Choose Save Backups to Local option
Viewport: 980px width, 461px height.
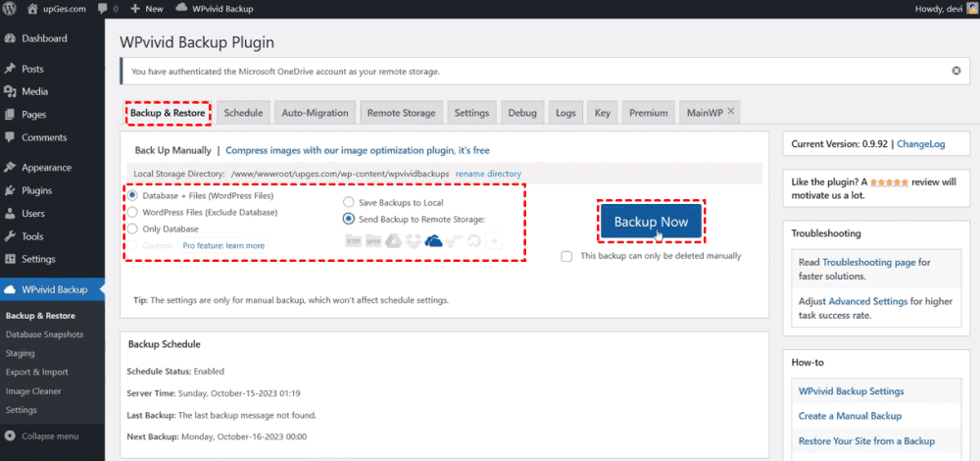(349, 202)
